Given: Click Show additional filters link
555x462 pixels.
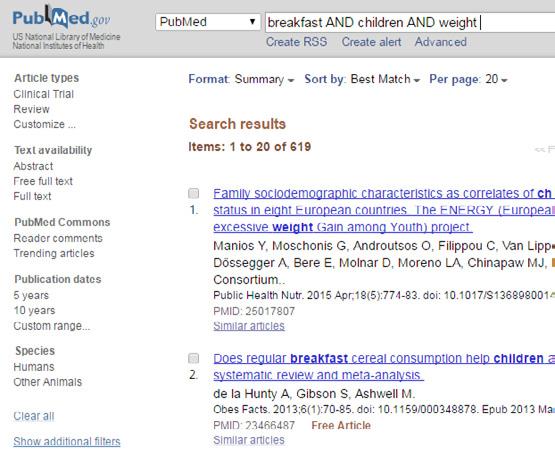Looking at the screenshot, I should [x=67, y=441].
